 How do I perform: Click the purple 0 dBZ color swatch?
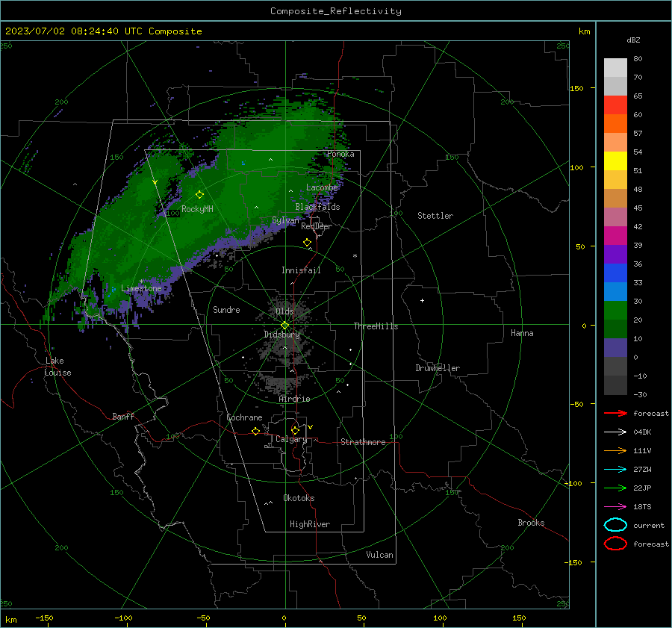coord(615,347)
